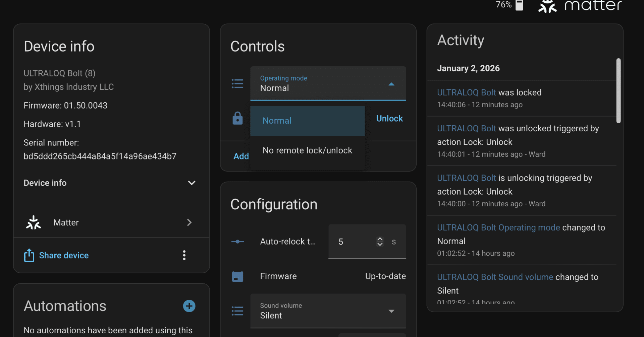
Task: Collapse the Operating mode dropdown
Action: (x=391, y=84)
